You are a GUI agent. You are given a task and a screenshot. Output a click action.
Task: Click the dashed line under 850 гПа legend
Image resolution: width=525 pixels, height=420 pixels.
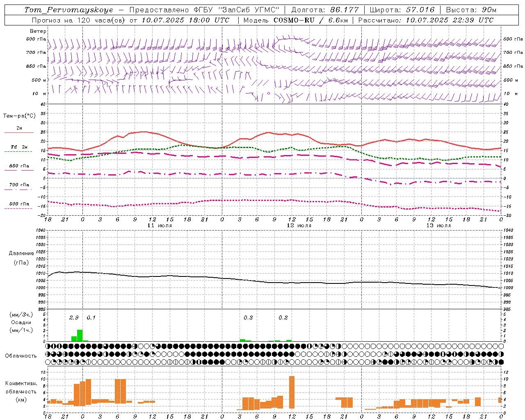[19, 170]
